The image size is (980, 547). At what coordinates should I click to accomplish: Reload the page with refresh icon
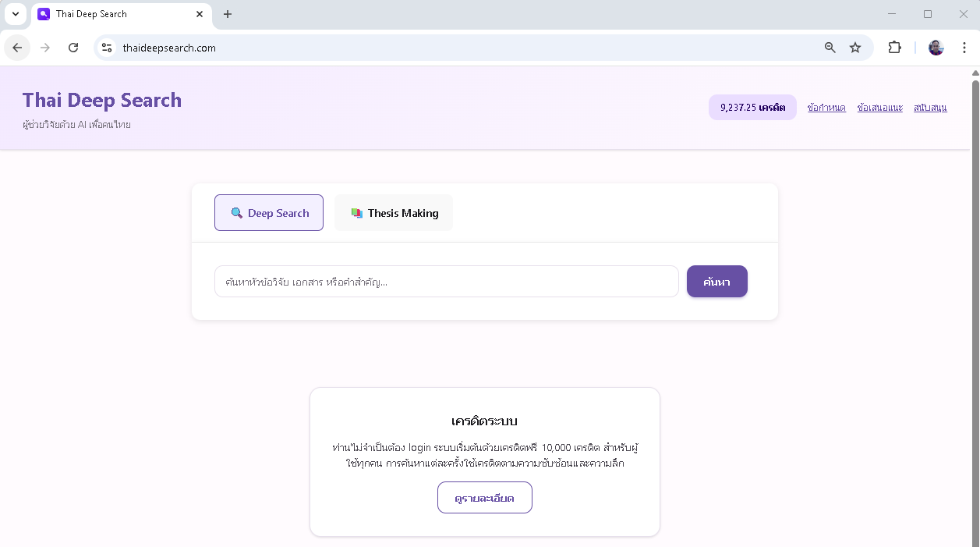tap(73, 48)
